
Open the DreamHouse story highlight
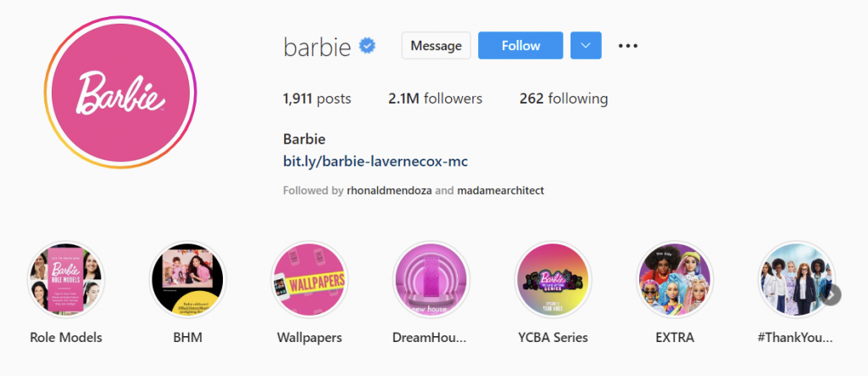pyautogui.click(x=431, y=279)
